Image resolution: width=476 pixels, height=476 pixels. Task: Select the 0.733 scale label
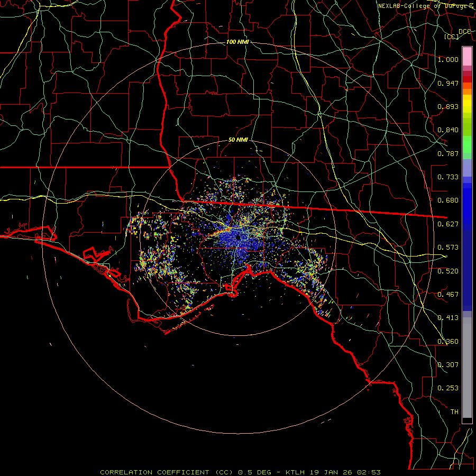[x=448, y=177]
